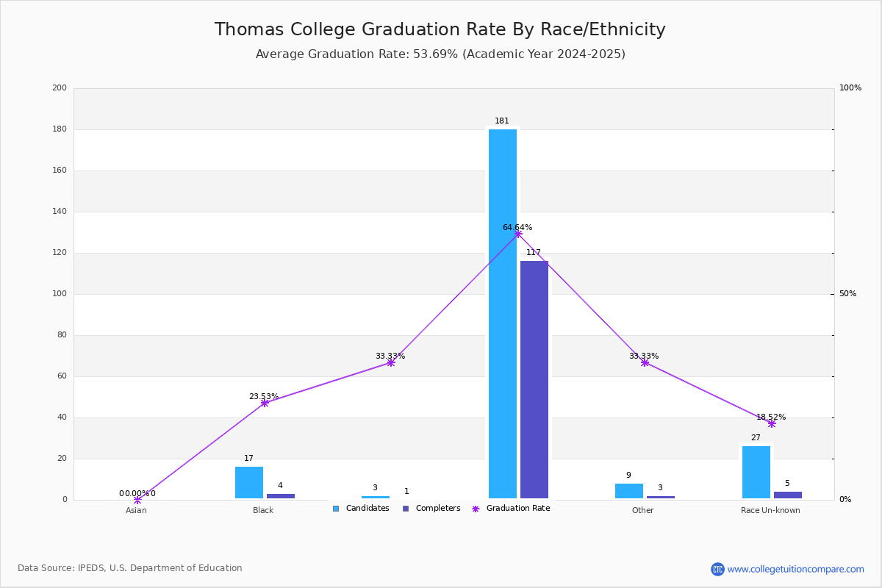
Task: Toggle the Completers series in the legend
Action: click(x=437, y=509)
